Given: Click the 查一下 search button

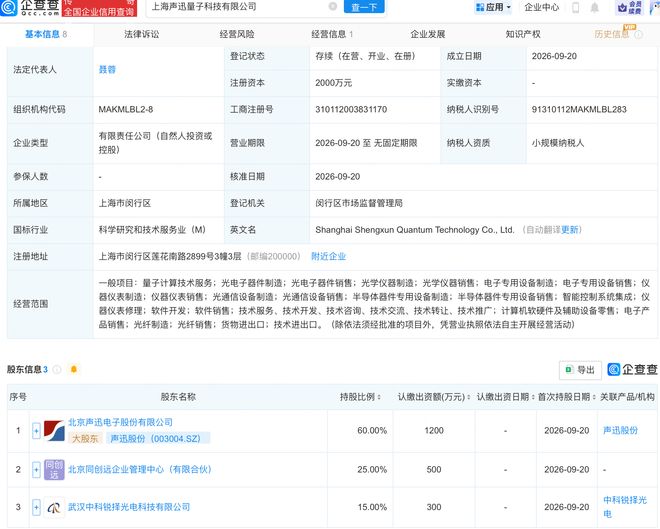Looking at the screenshot, I should pos(364,7).
